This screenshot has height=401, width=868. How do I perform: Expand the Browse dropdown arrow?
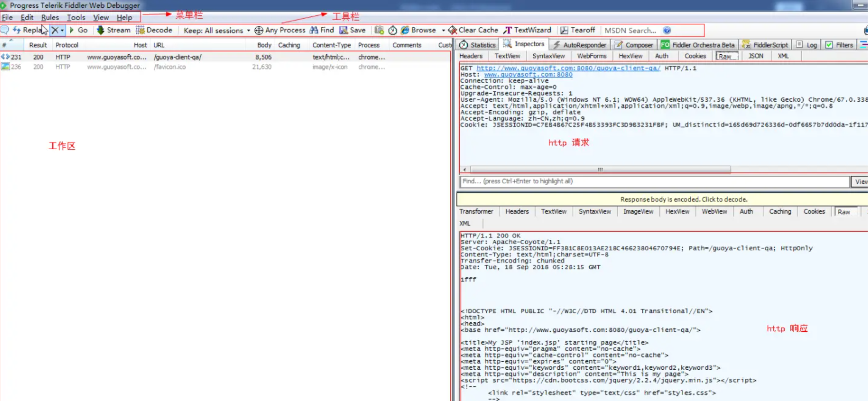point(443,31)
